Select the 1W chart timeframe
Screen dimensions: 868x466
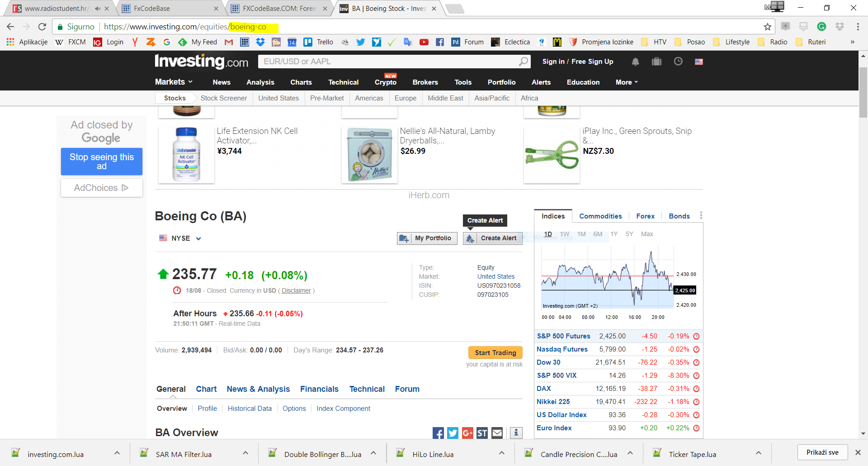tap(565, 234)
